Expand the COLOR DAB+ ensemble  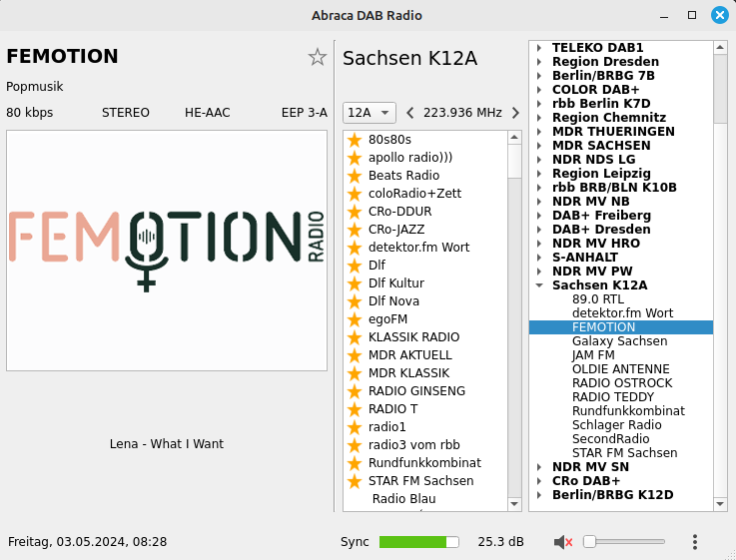coord(539,90)
